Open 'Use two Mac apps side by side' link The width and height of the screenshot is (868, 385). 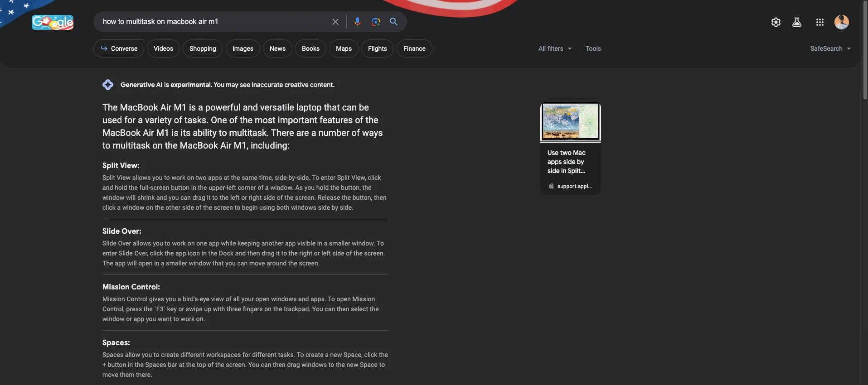(566, 162)
